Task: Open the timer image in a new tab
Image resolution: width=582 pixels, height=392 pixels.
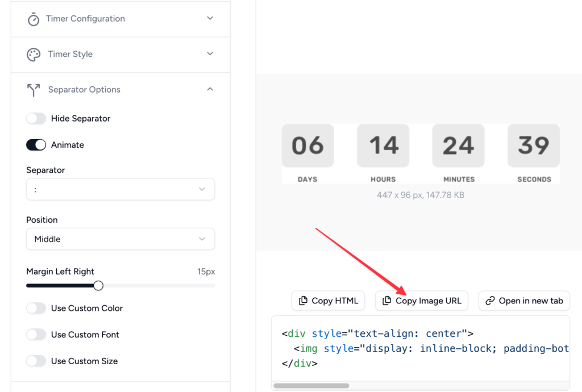Action: 523,301
